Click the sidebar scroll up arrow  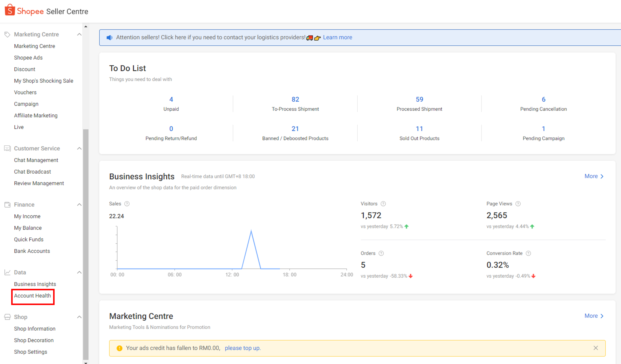pos(86,26)
